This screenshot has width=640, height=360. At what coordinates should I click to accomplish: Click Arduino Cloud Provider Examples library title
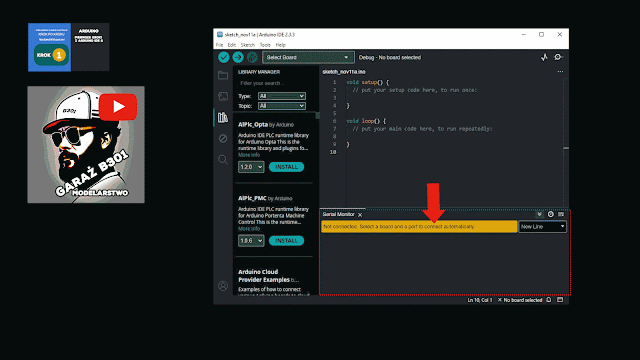264,276
